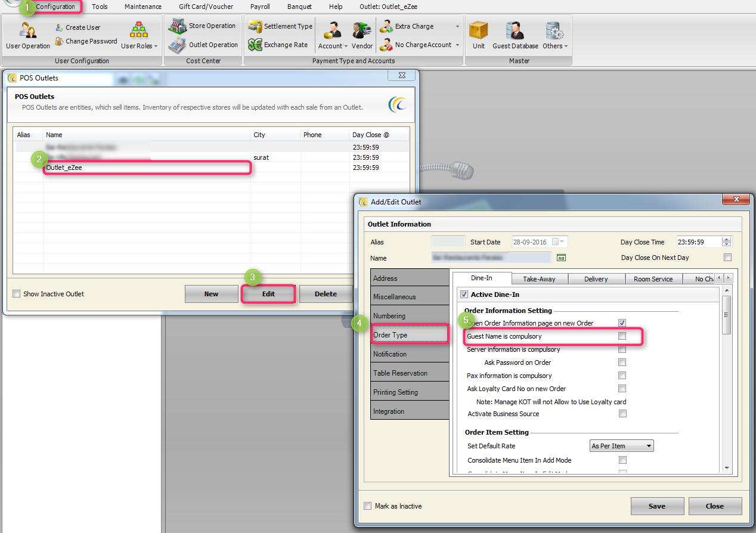Open the Table Reservation section
Viewport: 756px width, 533px height.
point(410,373)
